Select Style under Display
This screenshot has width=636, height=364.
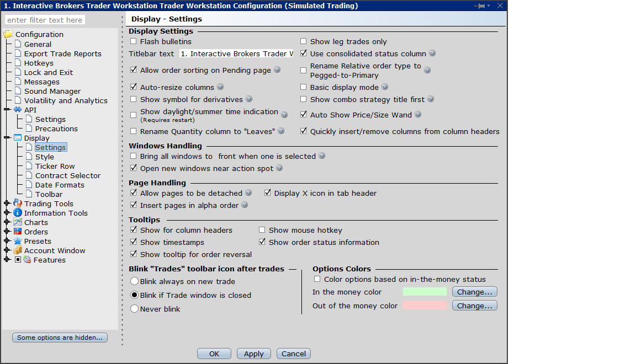(x=45, y=157)
